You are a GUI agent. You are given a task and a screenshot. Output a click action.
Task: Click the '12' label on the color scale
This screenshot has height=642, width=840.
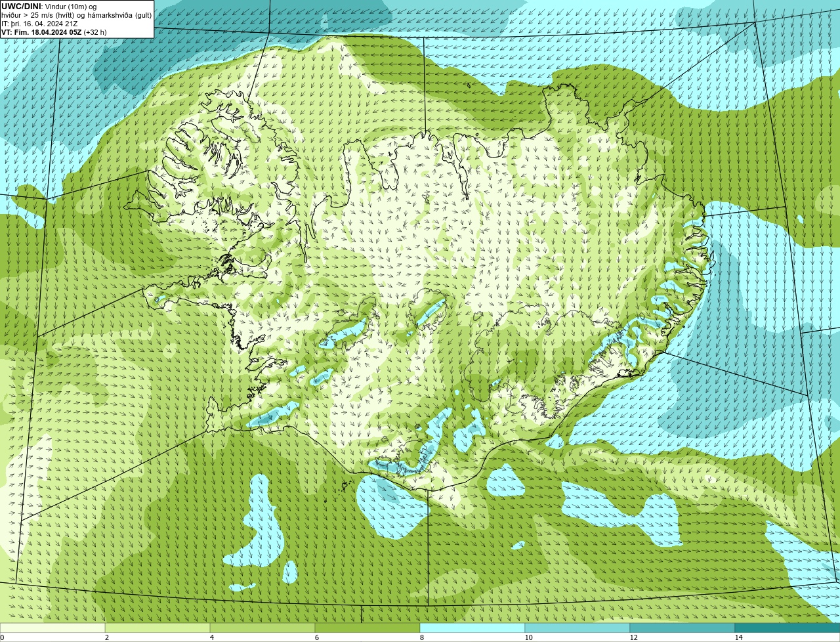point(633,637)
